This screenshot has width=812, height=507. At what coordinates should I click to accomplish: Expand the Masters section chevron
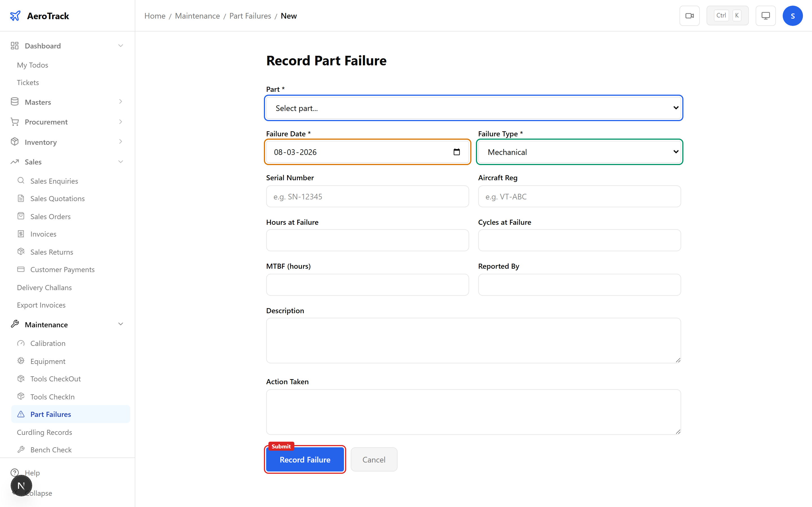coord(120,102)
